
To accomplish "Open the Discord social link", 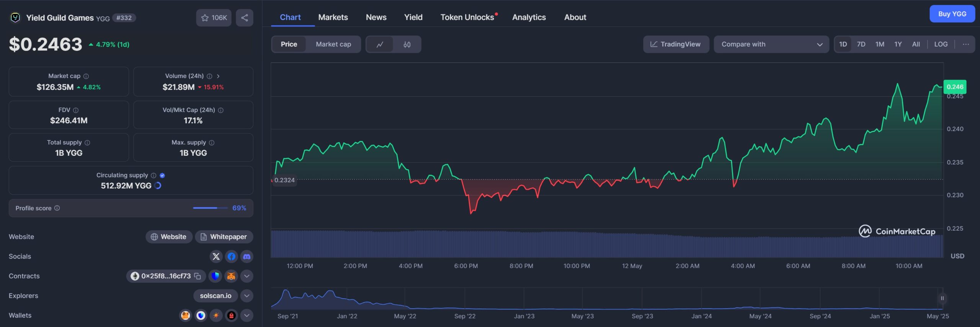I will pyautogui.click(x=247, y=257).
